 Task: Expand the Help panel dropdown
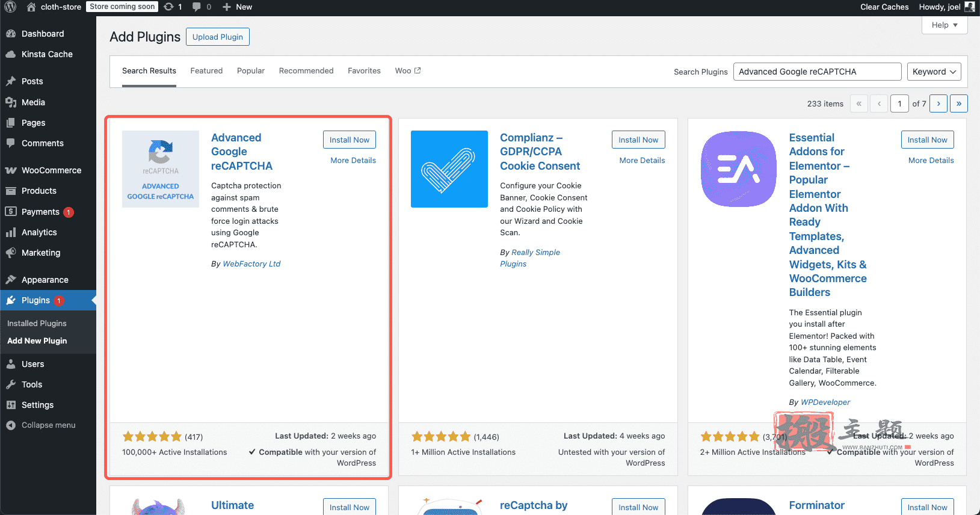coord(945,25)
